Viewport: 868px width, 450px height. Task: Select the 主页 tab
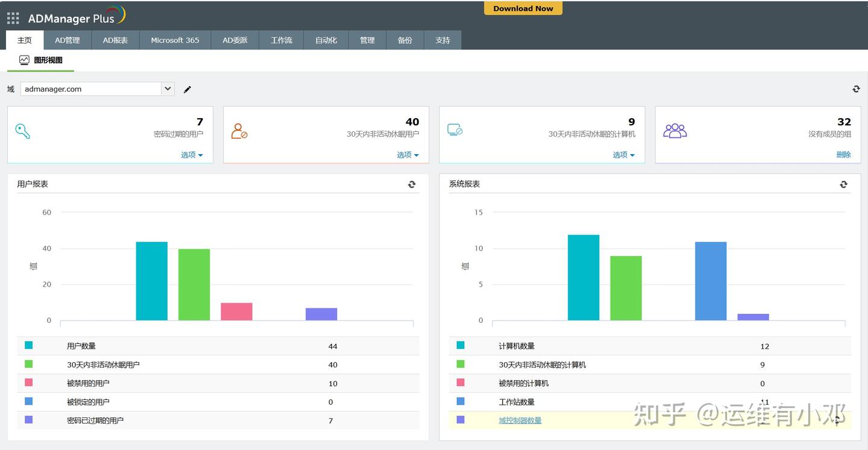pos(25,40)
